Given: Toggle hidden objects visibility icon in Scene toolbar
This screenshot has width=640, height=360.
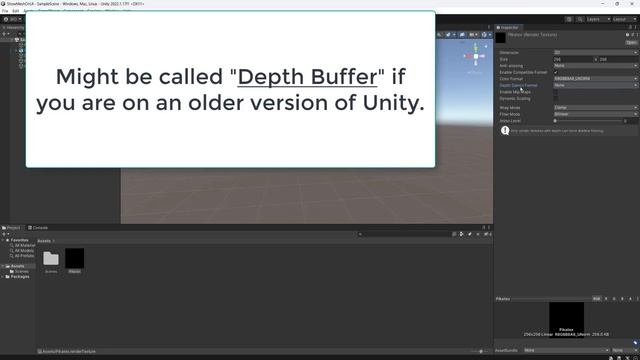Looking at the screenshot, I should tap(462, 35).
